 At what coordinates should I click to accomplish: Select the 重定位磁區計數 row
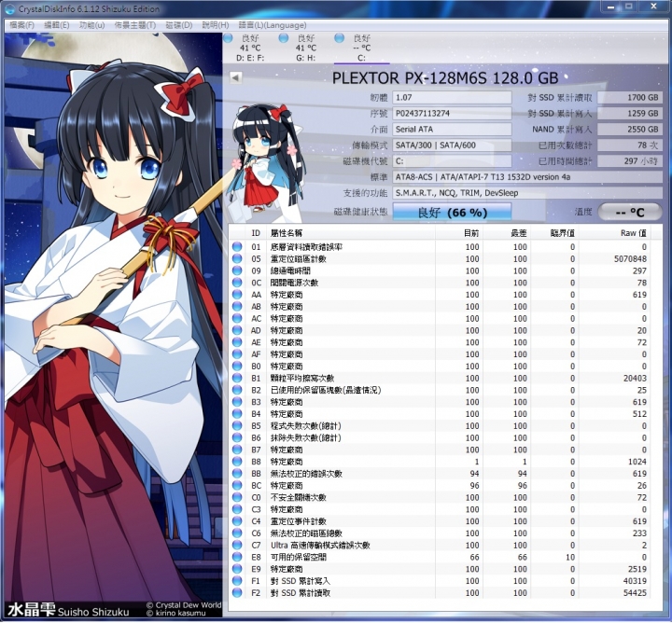click(440, 258)
